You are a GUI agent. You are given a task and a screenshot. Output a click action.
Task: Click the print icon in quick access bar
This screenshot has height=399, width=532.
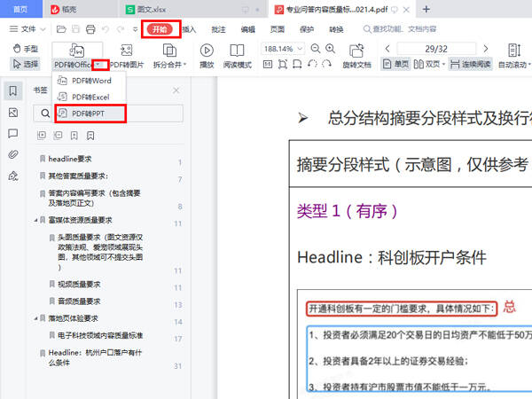(90, 29)
